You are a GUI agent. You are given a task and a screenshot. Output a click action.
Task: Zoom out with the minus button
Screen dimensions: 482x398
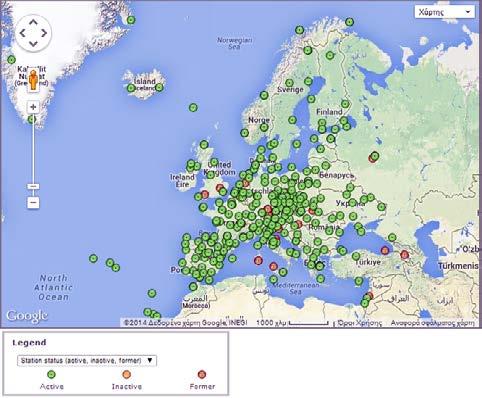pos(33,202)
